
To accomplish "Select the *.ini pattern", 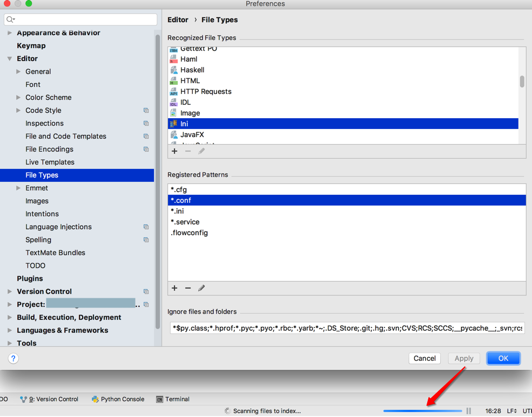I will (347, 211).
